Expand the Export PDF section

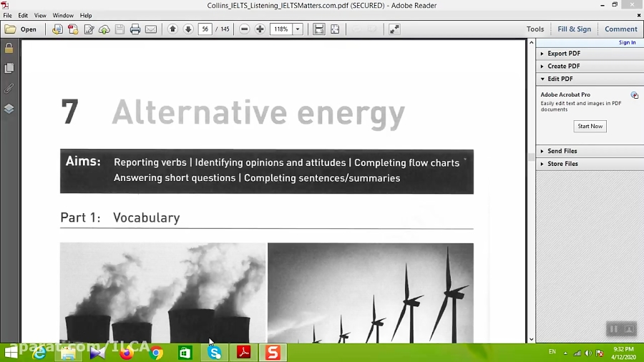point(563,54)
